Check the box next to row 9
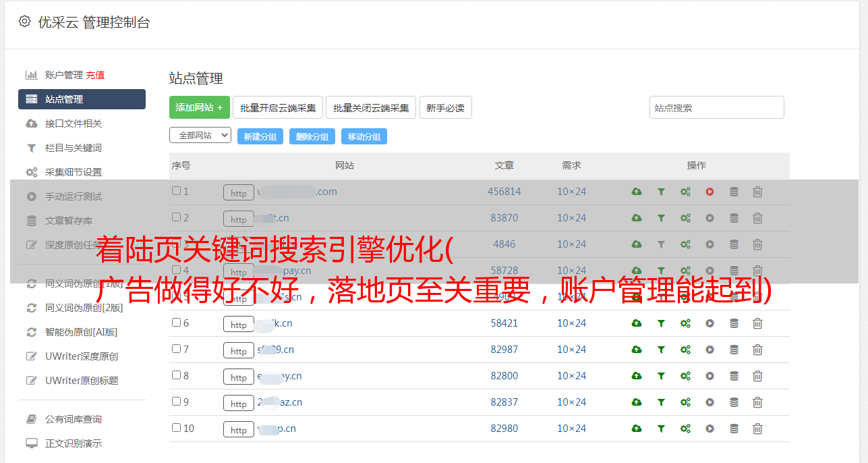868x463 pixels. coord(176,402)
